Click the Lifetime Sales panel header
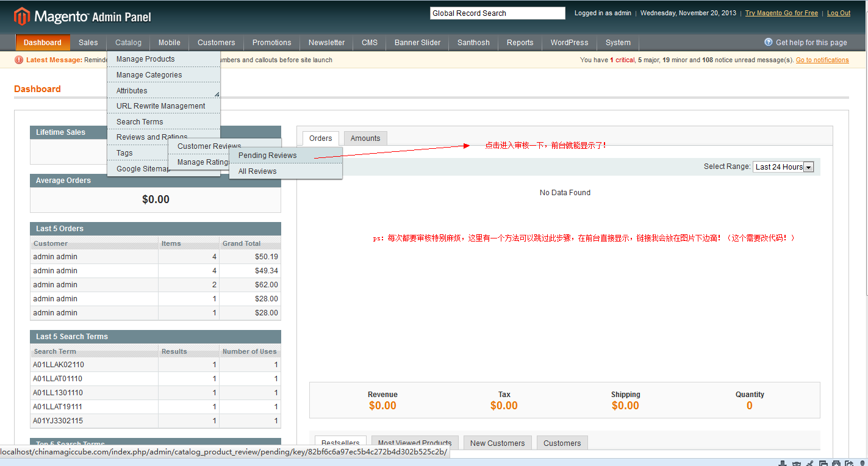This screenshot has height=466, width=868. (156, 132)
